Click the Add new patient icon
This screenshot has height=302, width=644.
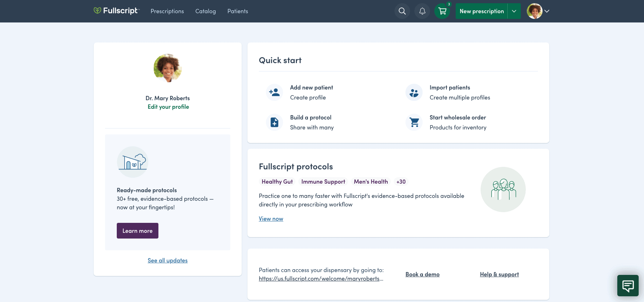274,92
